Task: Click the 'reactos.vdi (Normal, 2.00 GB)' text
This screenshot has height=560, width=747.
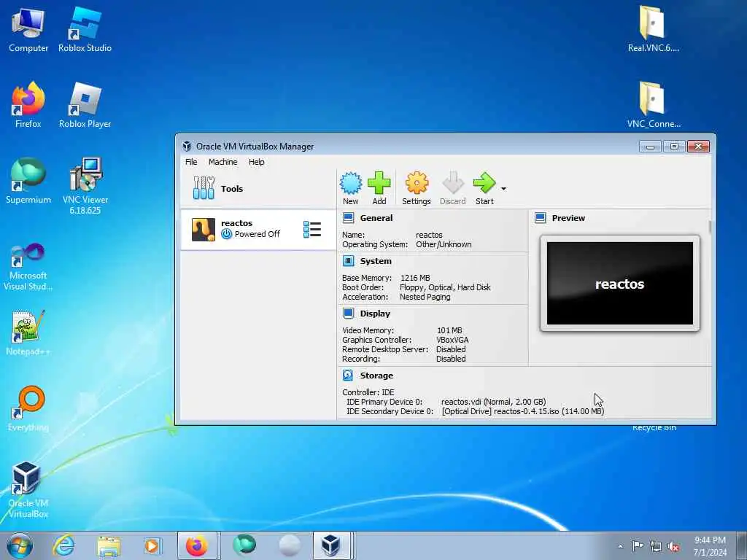Action: click(x=494, y=402)
